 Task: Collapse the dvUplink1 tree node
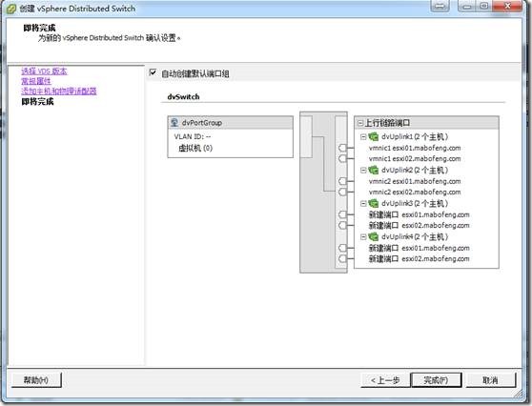[363, 136]
